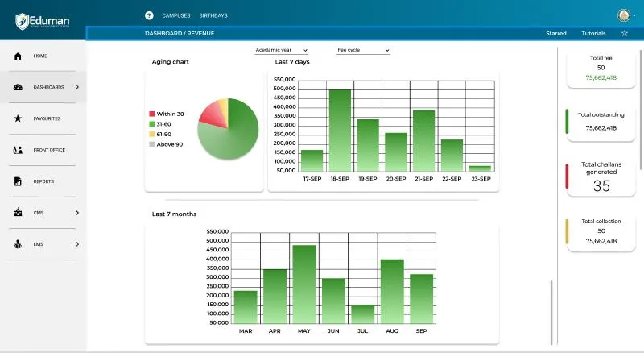Click the Tutorials link
The height and width of the screenshot is (353, 644).
click(x=593, y=34)
